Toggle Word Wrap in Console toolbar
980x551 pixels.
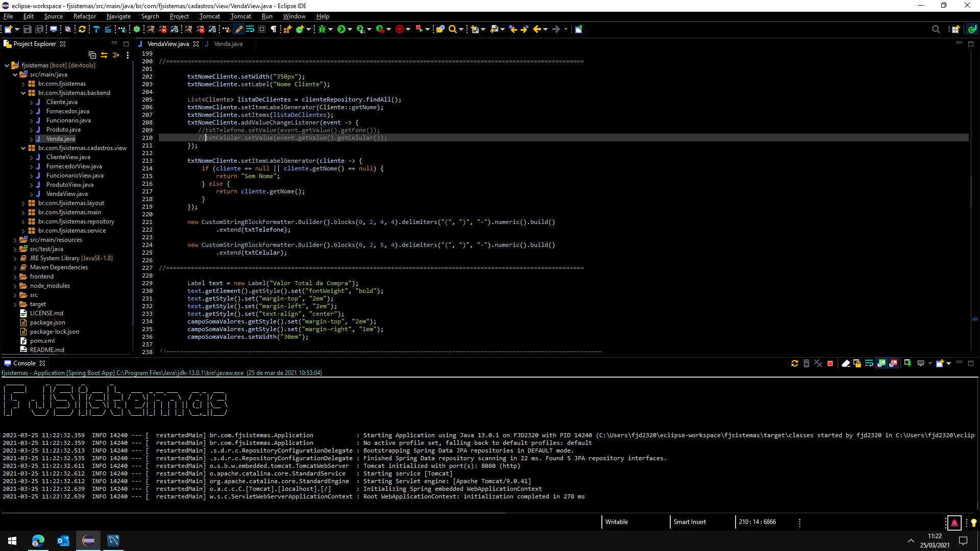coord(869,364)
